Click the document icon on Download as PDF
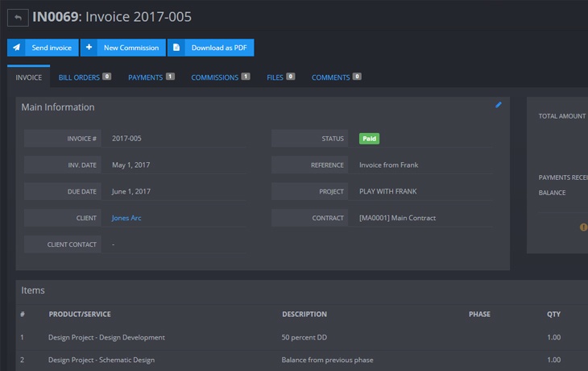 [176, 48]
